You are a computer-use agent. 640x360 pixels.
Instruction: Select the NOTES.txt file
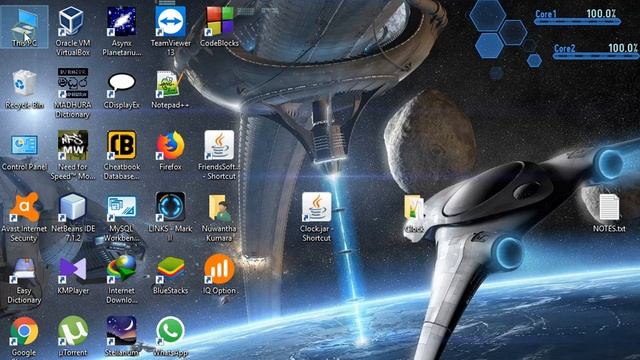609,213
